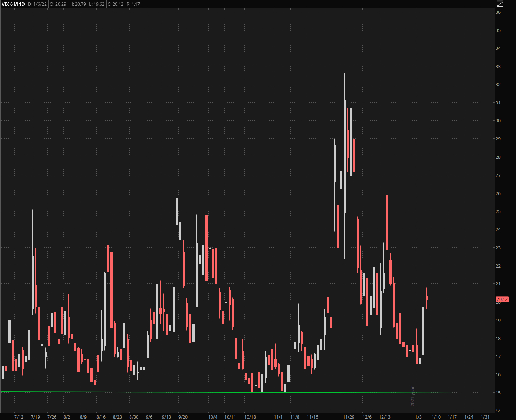This screenshot has height=420, width=516.
Task: Click the 7/12 date axis label
Action: coord(19,417)
